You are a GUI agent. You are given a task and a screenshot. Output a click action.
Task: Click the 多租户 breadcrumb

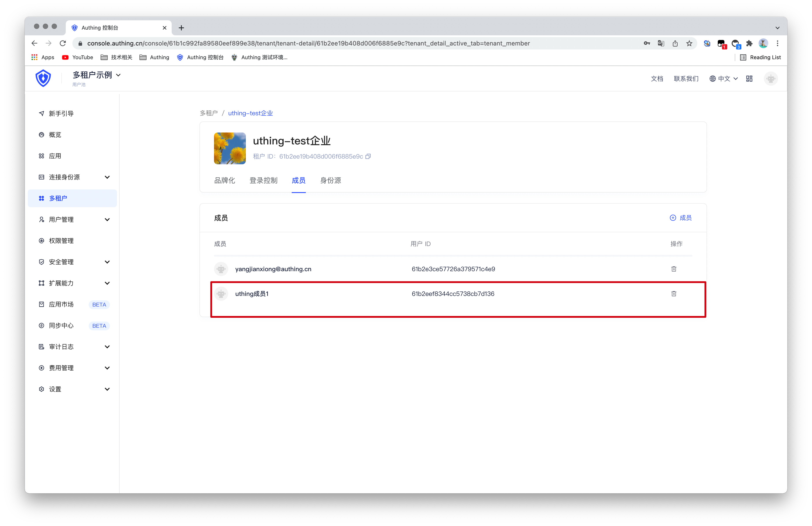click(209, 113)
